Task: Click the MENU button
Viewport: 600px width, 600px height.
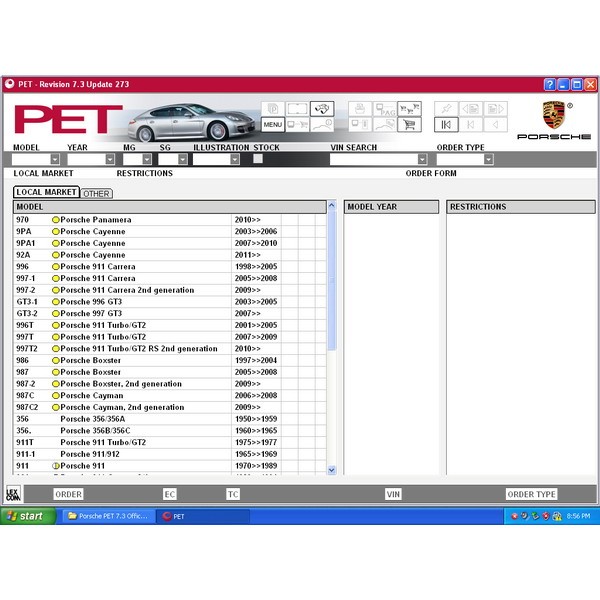Action: 273,124
